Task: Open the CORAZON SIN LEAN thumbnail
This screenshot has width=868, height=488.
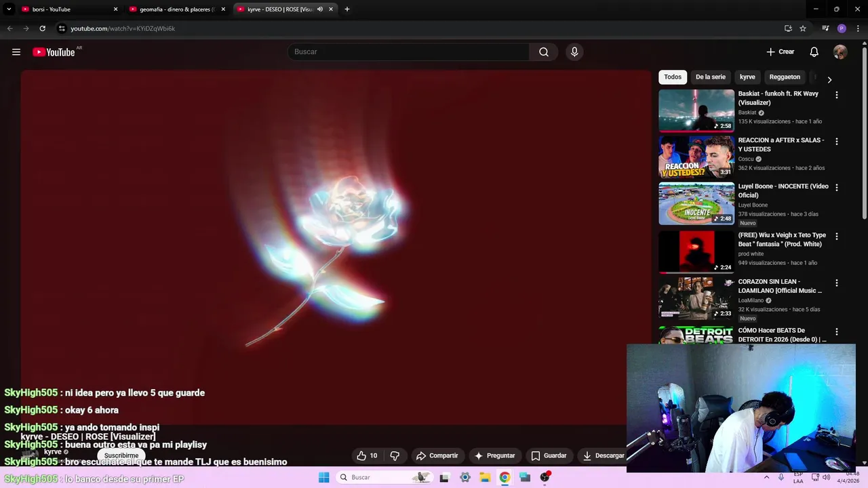Action: click(x=696, y=298)
